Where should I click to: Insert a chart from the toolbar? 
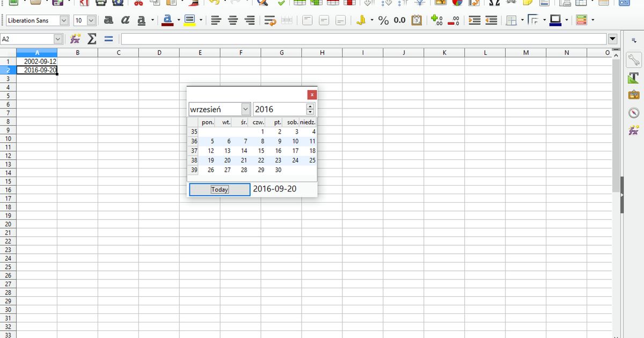tap(456, 4)
